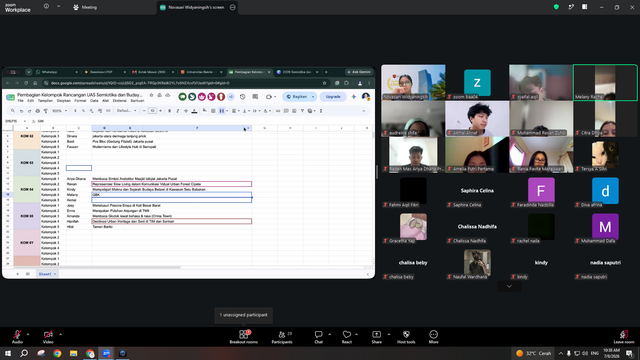The width and height of the screenshot is (640, 360).
Task: Open the Audio options caret
Action: point(28,334)
